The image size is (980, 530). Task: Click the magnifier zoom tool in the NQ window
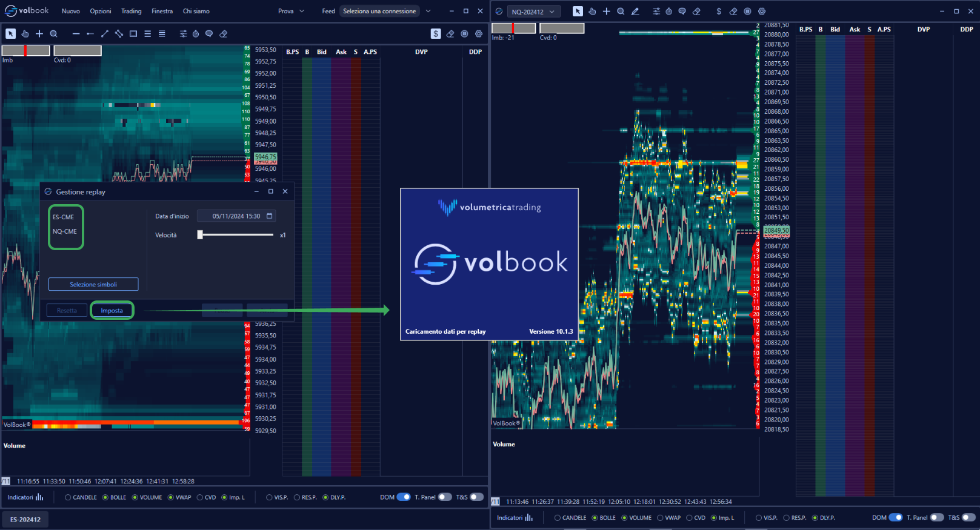[x=621, y=12]
